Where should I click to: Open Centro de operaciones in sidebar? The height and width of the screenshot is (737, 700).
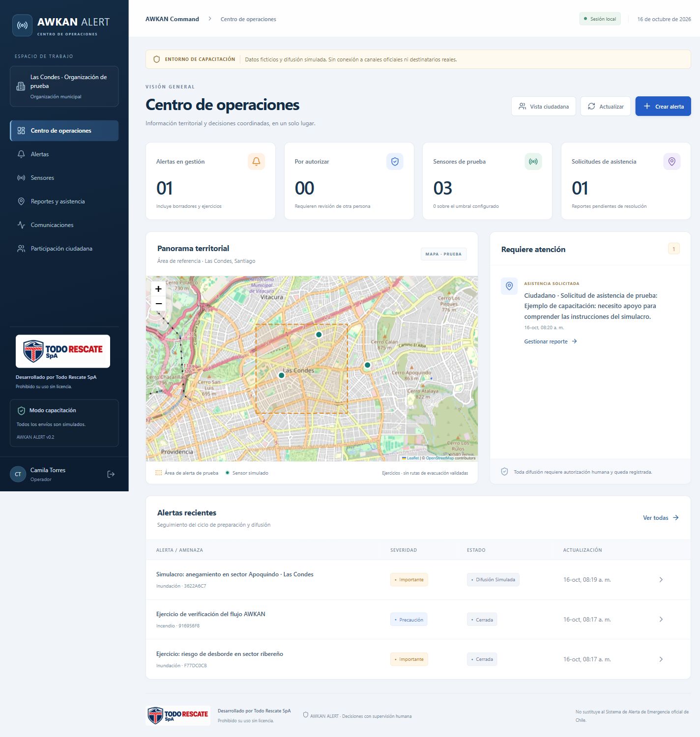click(x=64, y=131)
